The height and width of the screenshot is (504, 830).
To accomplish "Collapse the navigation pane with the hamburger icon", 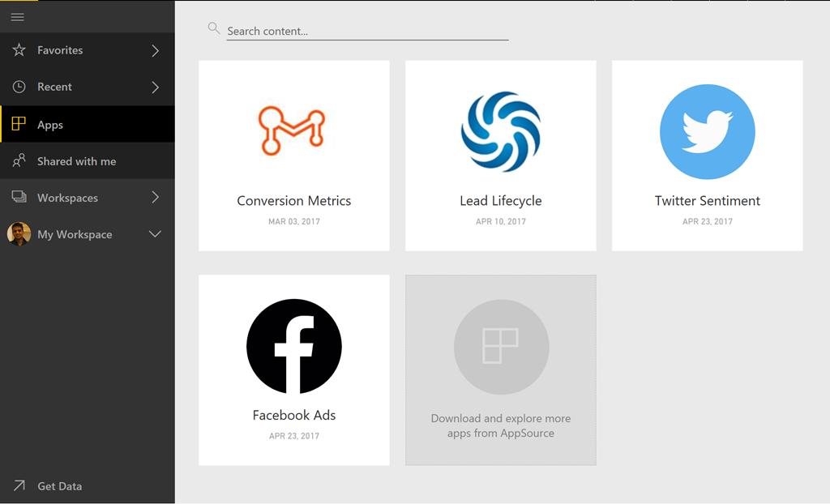I will click(x=18, y=17).
